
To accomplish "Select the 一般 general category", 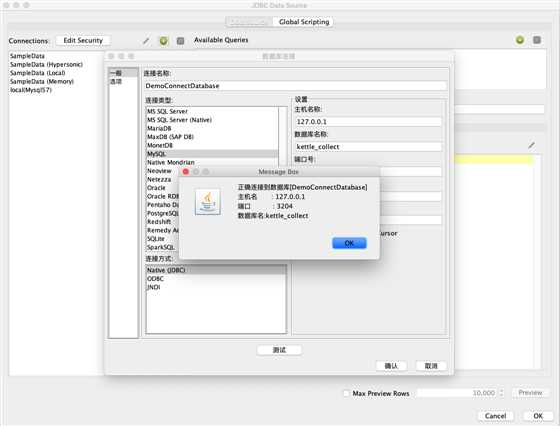I will pyautogui.click(x=123, y=73).
